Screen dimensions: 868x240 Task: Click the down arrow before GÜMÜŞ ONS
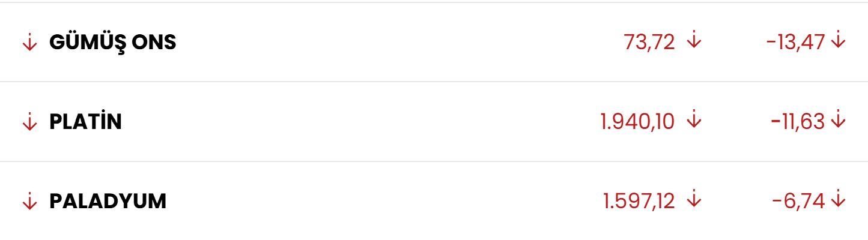click(x=29, y=43)
